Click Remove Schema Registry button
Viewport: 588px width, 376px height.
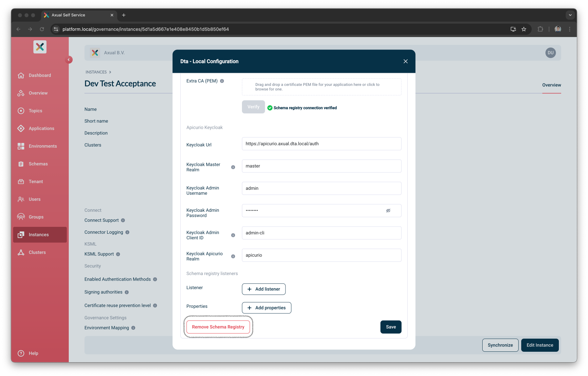point(218,327)
